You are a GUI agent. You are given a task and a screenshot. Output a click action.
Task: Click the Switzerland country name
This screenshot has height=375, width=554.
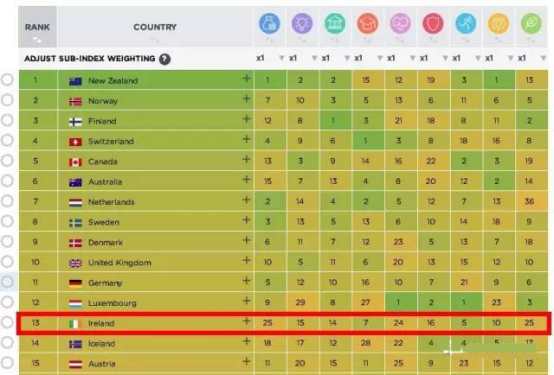tap(111, 141)
